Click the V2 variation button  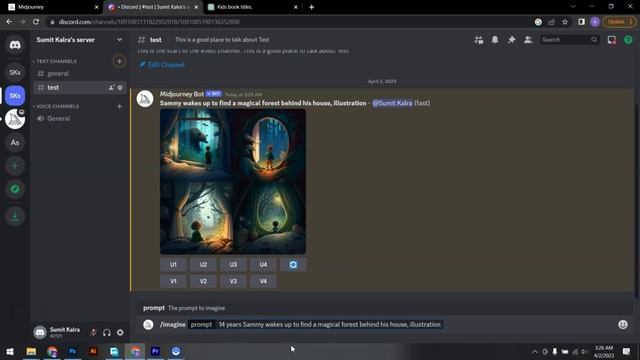203,281
